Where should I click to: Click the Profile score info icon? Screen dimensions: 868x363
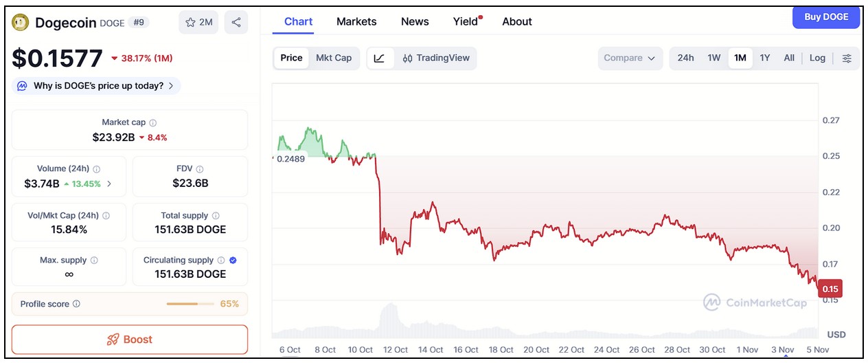click(76, 304)
